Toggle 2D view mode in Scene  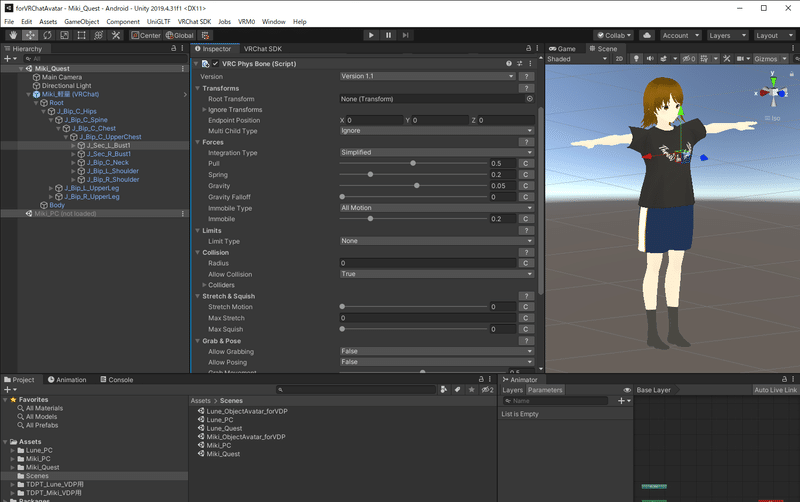[x=619, y=59]
